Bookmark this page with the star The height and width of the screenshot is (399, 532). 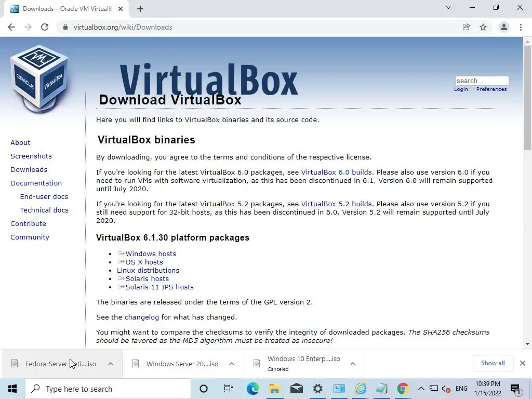(x=483, y=27)
